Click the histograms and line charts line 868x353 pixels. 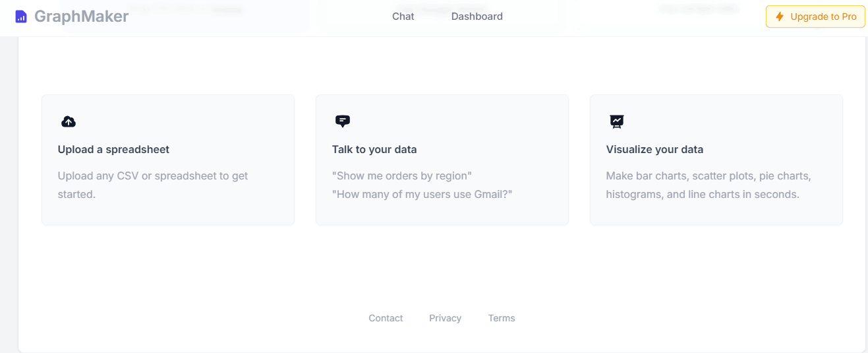click(703, 195)
